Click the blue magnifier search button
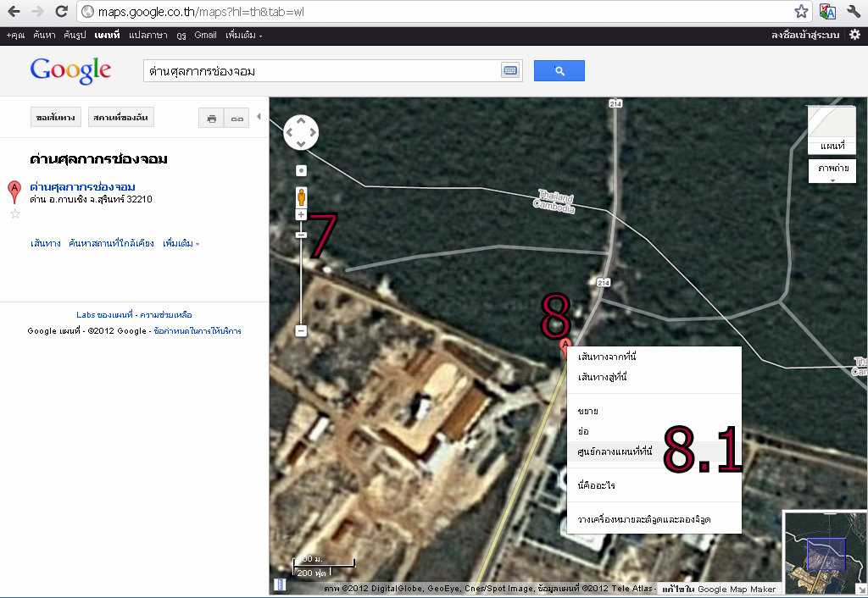868x598 pixels. [x=559, y=71]
